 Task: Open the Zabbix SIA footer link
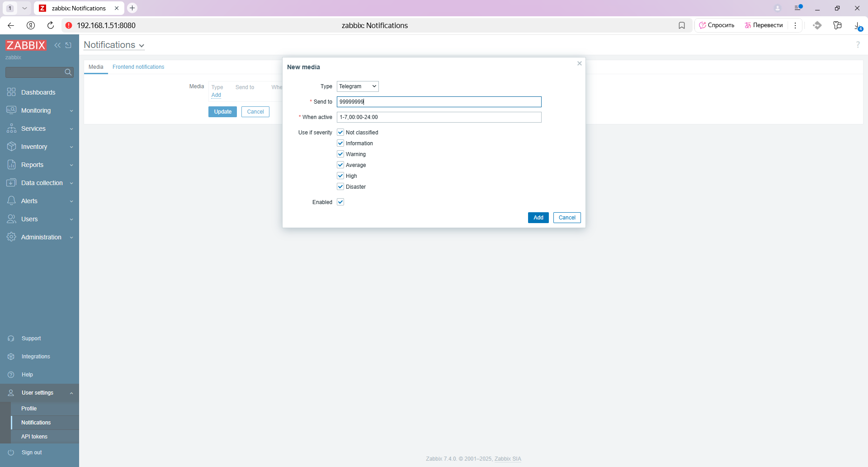click(508, 459)
